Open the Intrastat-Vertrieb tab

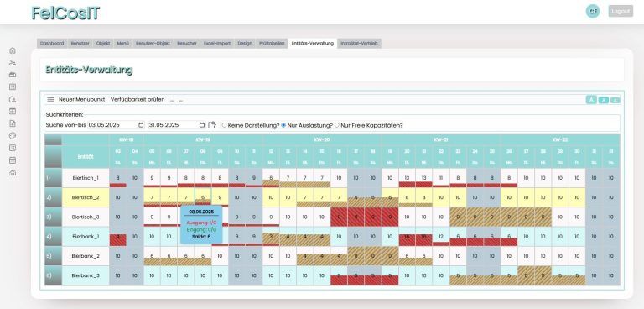pyautogui.click(x=360, y=43)
